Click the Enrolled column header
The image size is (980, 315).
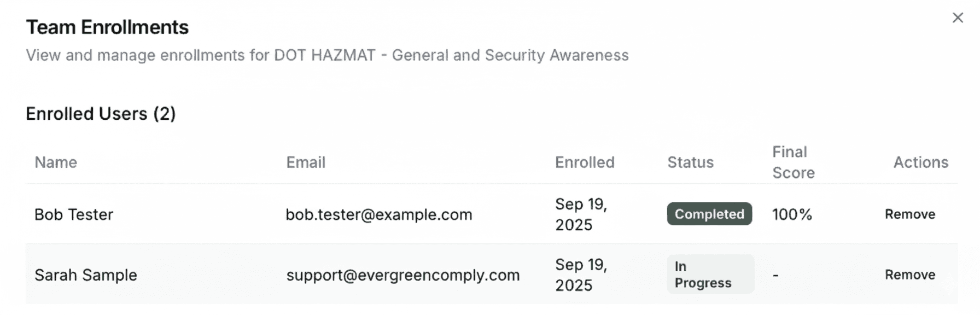[x=585, y=162]
